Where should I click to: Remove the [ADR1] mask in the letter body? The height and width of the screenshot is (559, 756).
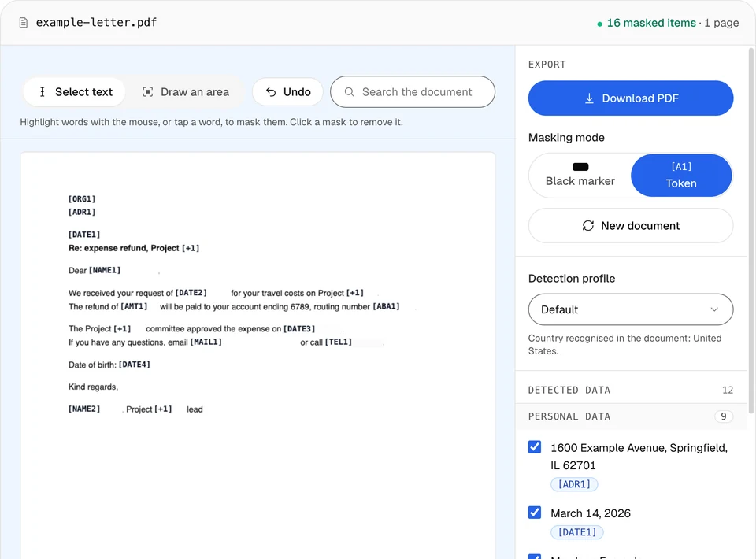click(82, 212)
